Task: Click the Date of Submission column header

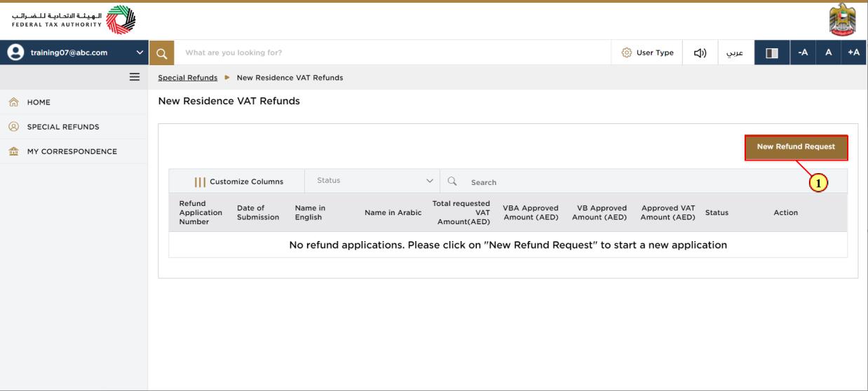Action: [258, 212]
